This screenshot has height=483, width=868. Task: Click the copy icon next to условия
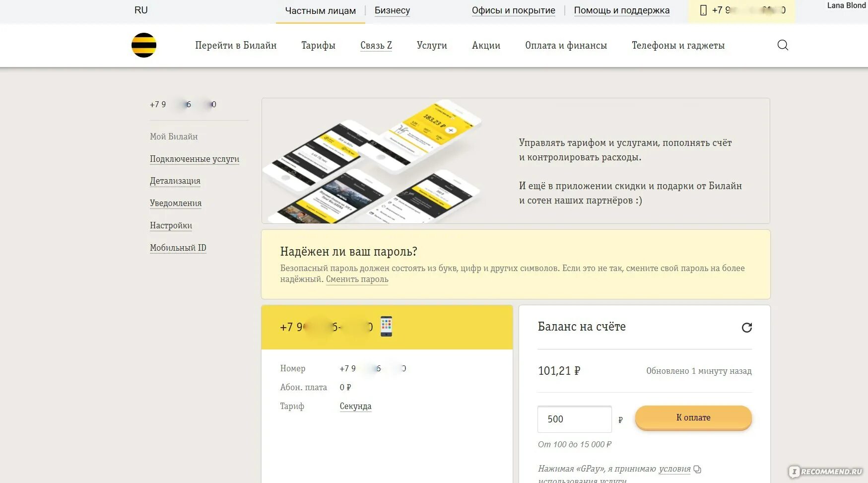[x=697, y=469]
